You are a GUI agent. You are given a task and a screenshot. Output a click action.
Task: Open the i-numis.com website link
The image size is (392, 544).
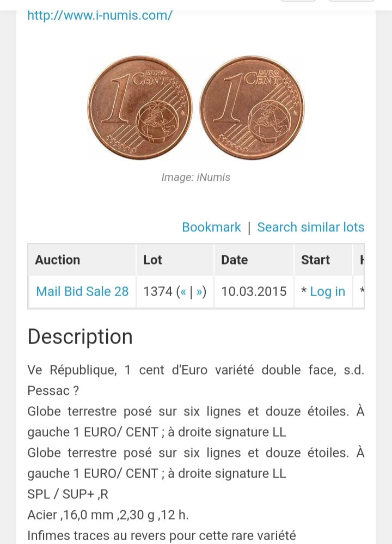(x=100, y=15)
